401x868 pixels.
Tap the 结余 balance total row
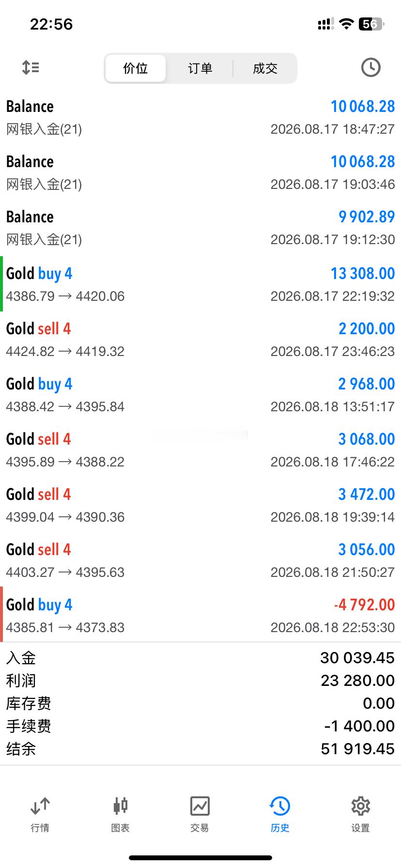[200, 749]
